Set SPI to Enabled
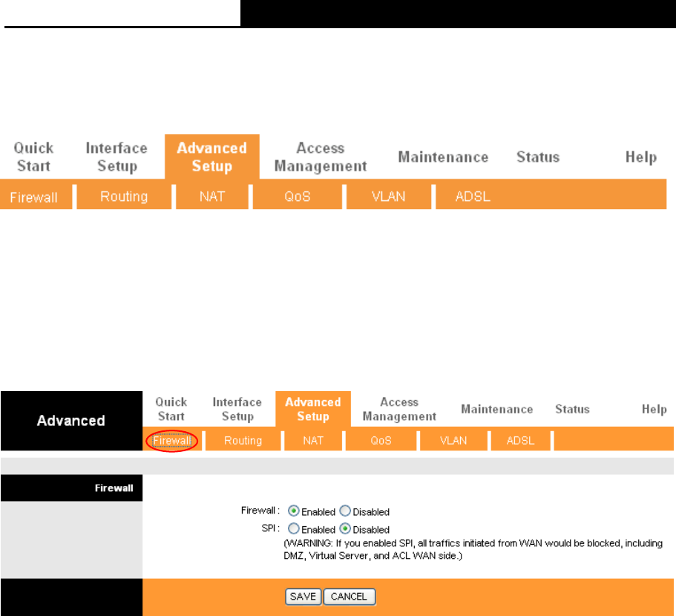676x616 pixels. point(294,528)
